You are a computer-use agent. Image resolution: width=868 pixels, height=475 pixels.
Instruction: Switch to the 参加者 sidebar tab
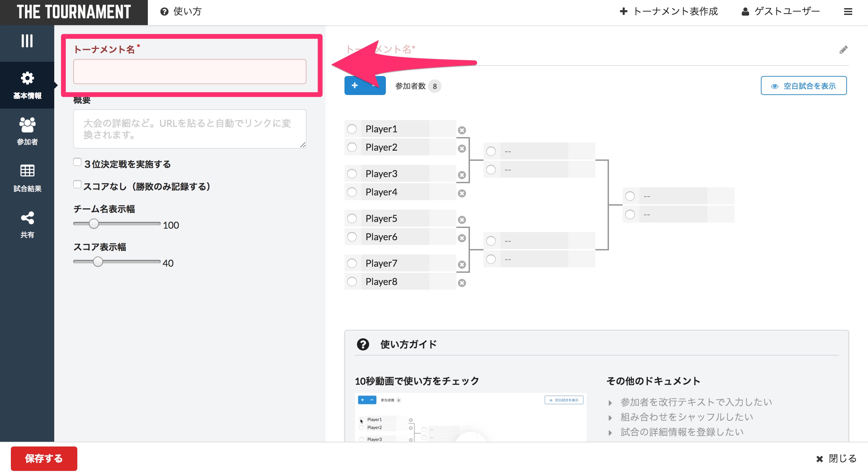point(27,131)
